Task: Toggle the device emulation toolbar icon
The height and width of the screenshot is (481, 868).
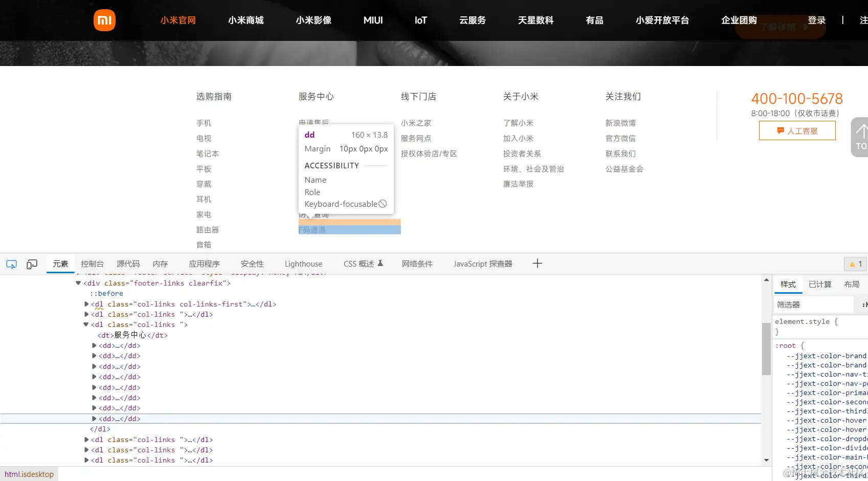Action: pyautogui.click(x=32, y=264)
